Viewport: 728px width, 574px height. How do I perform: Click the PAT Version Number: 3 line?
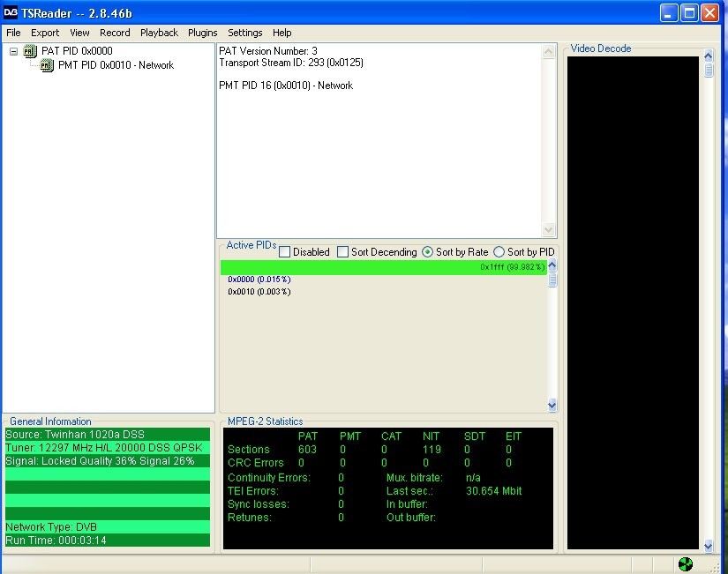click(x=268, y=51)
